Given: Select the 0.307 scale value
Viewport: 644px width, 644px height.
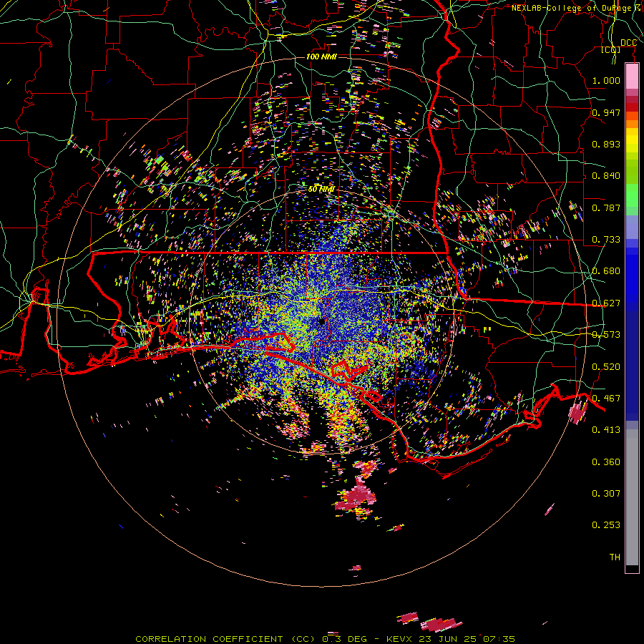Looking at the screenshot, I should [x=606, y=494].
